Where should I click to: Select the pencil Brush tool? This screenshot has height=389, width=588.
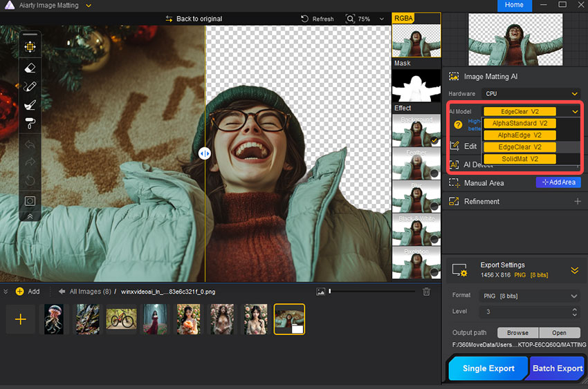coord(30,86)
